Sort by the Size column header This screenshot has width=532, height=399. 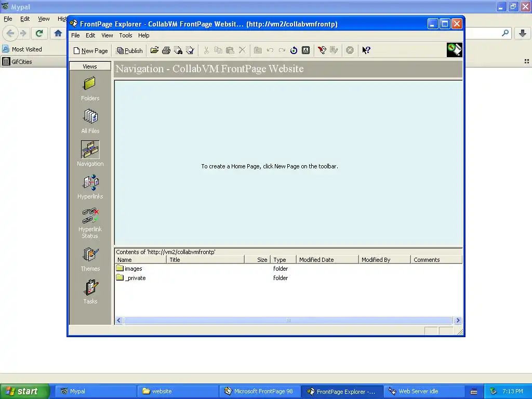(258, 260)
